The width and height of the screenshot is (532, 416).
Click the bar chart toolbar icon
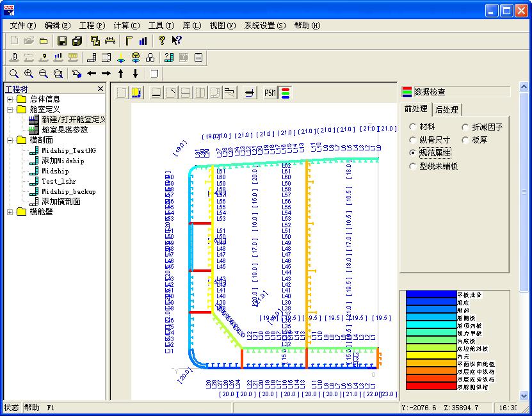pyautogui.click(x=143, y=41)
